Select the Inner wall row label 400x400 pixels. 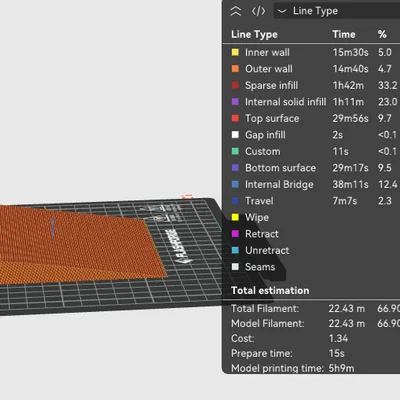point(267,52)
